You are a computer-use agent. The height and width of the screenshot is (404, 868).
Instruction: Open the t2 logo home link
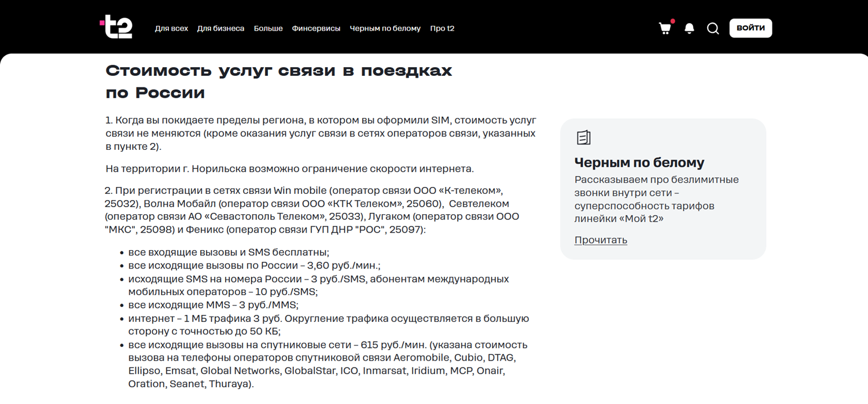116,28
